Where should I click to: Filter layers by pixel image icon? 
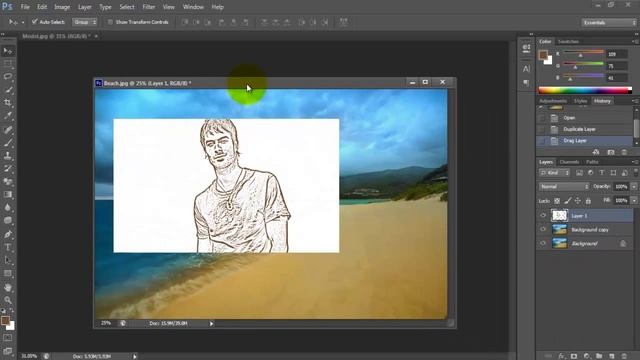pyautogui.click(x=579, y=173)
